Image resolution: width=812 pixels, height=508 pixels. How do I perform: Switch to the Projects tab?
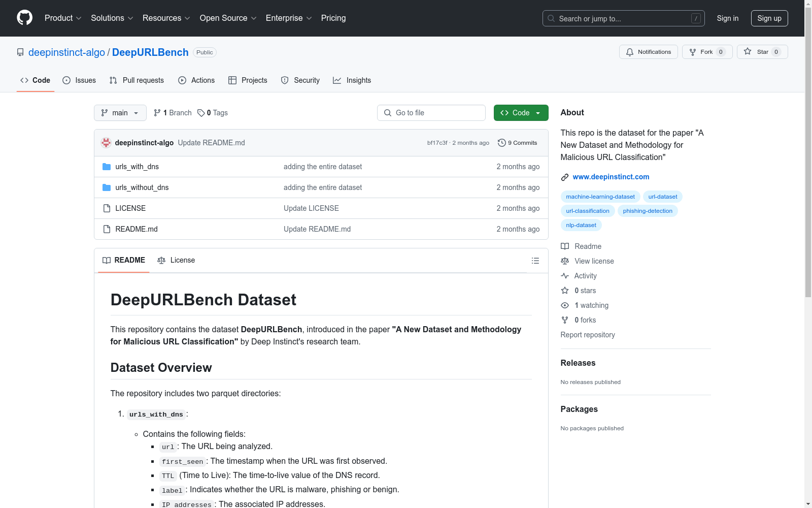click(248, 80)
